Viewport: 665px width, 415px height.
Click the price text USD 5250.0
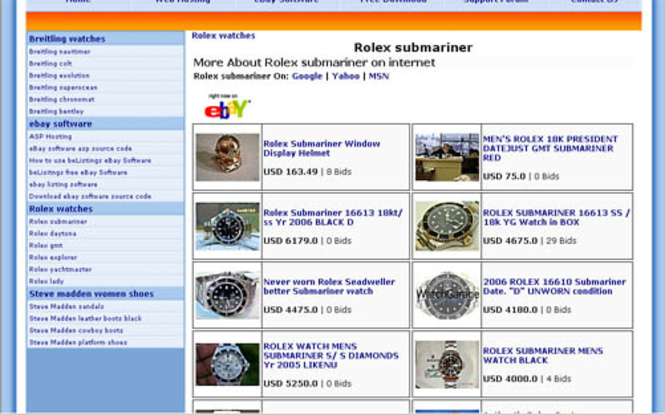point(291,383)
